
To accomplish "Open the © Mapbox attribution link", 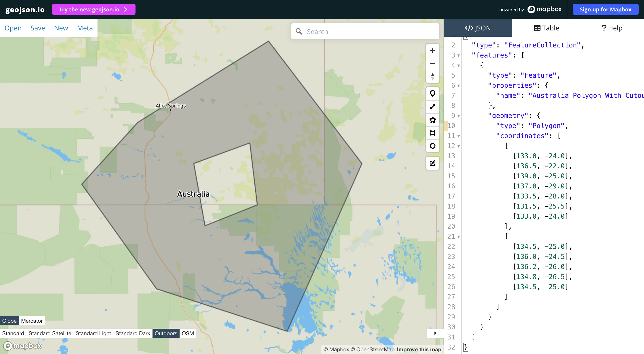I will point(336,350).
